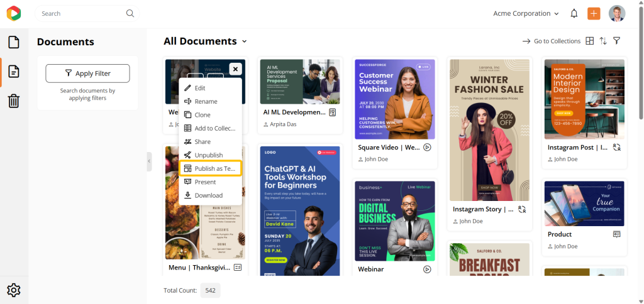Select Publish as Template menu option

pyautogui.click(x=210, y=168)
